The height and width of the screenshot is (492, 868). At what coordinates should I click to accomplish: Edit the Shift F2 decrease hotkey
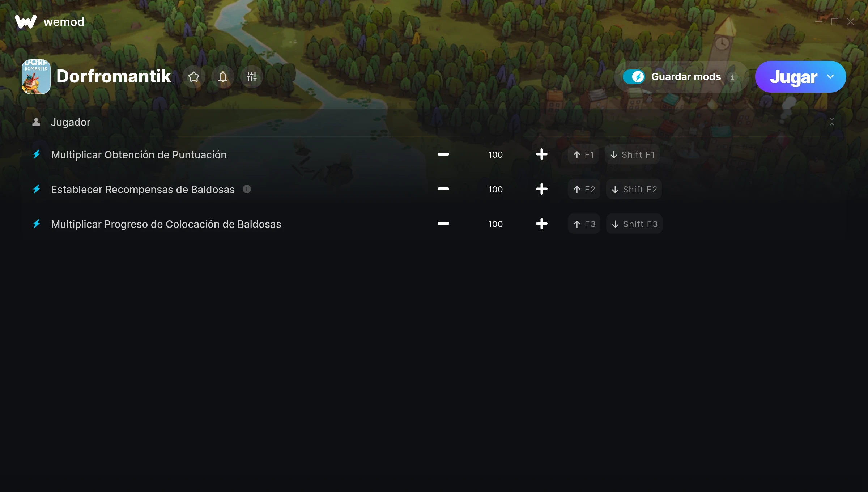634,189
